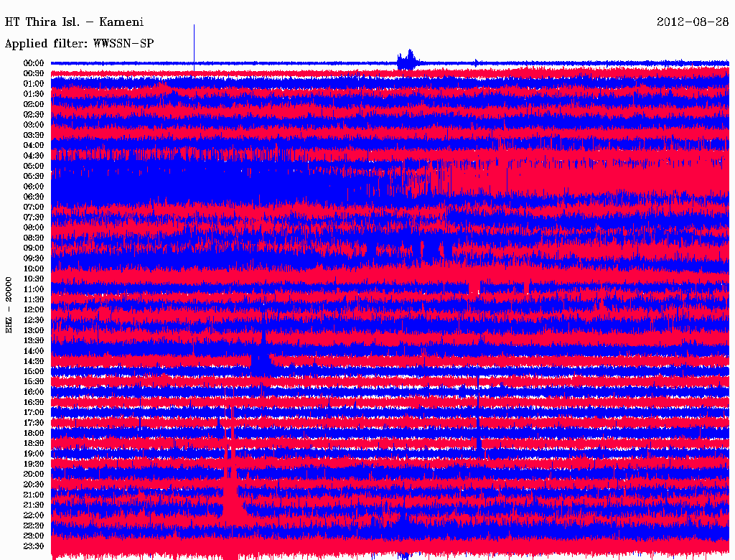
Task: Click the 23:30 time label
Action: click(34, 546)
